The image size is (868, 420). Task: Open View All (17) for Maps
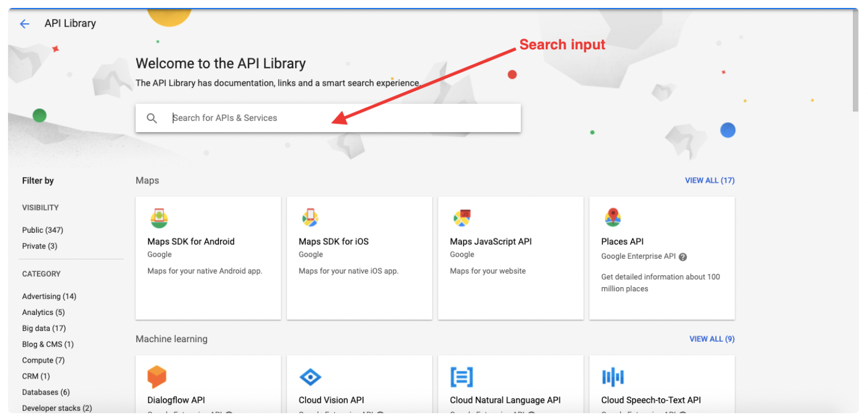(x=710, y=180)
